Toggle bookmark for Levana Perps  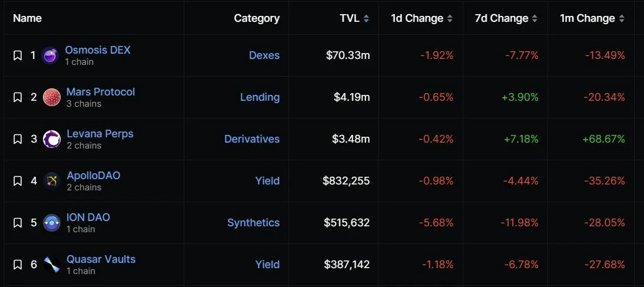click(x=18, y=139)
